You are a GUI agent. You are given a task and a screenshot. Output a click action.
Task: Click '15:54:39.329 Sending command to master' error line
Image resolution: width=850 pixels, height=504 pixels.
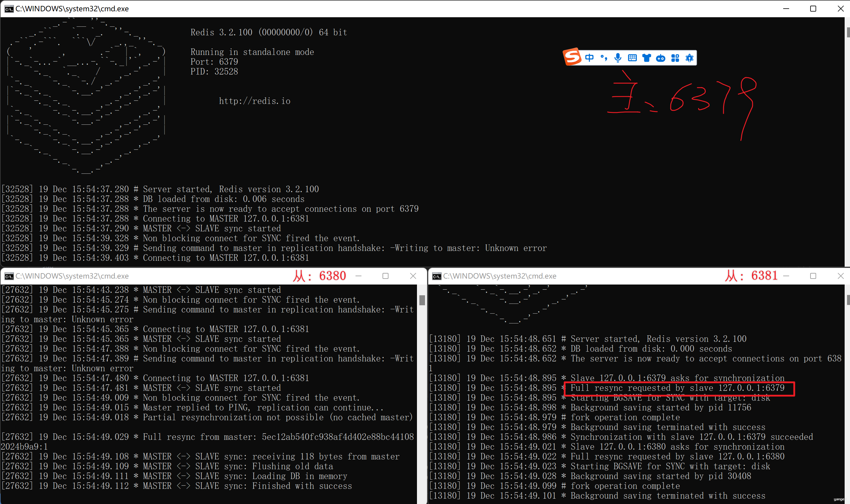274,248
